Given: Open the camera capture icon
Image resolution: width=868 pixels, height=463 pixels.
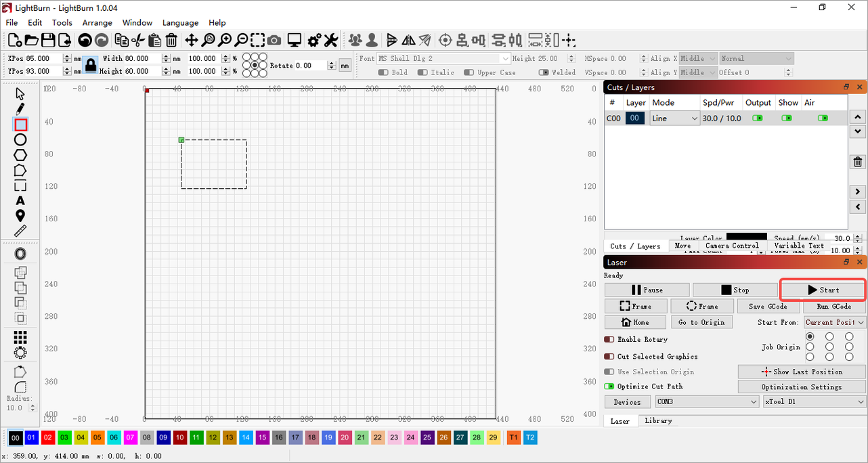Looking at the screenshot, I should [x=274, y=41].
